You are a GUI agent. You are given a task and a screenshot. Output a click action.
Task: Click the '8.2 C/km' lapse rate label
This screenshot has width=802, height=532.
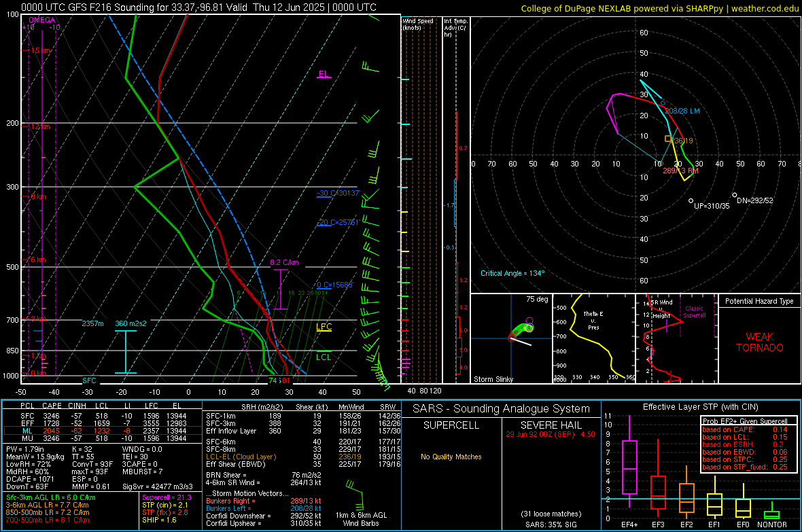tap(284, 262)
